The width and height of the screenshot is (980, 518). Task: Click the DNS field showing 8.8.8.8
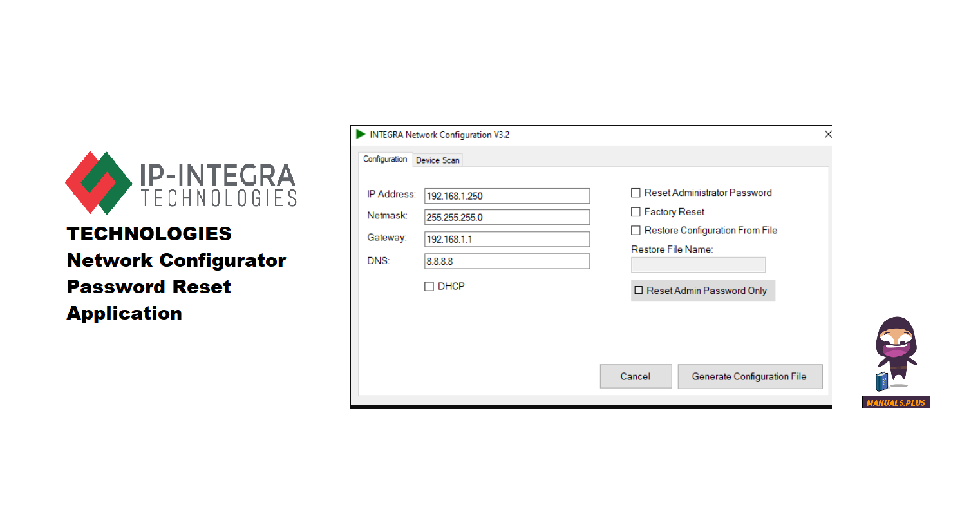point(507,261)
